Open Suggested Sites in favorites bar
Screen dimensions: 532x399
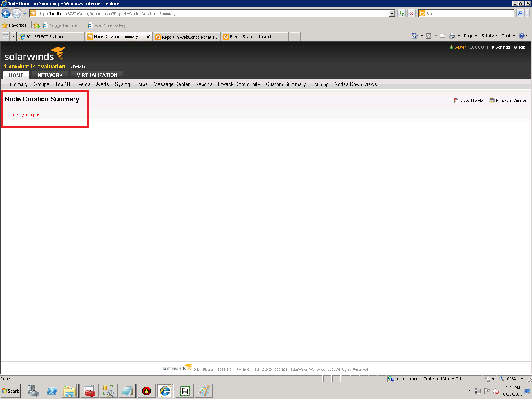click(63, 25)
